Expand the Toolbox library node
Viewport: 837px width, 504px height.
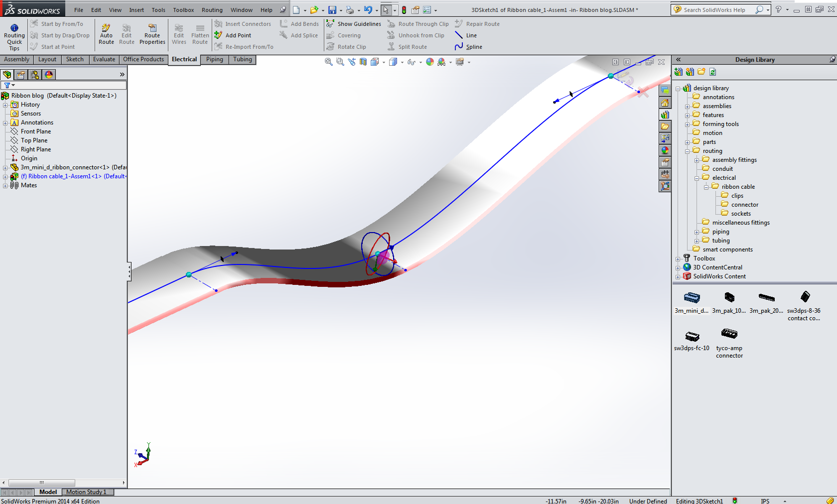[678, 258]
